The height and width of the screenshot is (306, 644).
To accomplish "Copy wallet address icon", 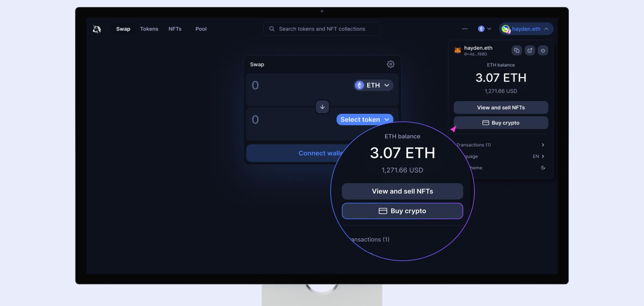I will coord(517,50).
